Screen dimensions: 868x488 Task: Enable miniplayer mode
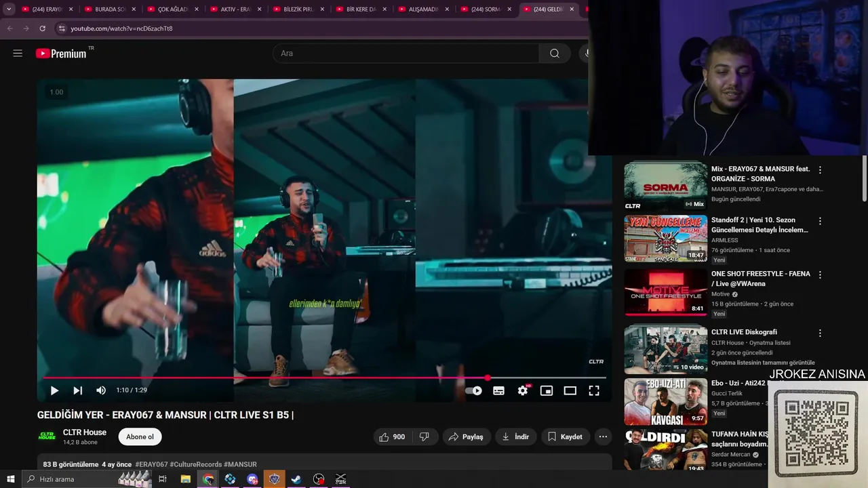point(547,390)
